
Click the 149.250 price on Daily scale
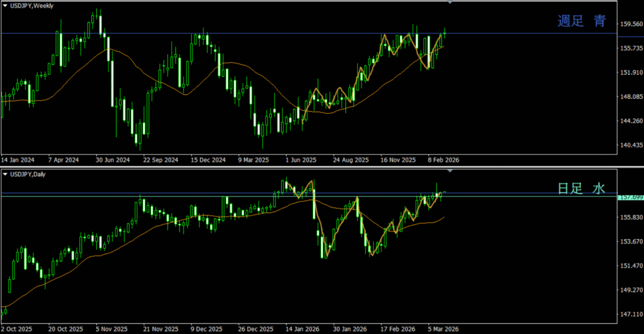pyautogui.click(x=631, y=290)
